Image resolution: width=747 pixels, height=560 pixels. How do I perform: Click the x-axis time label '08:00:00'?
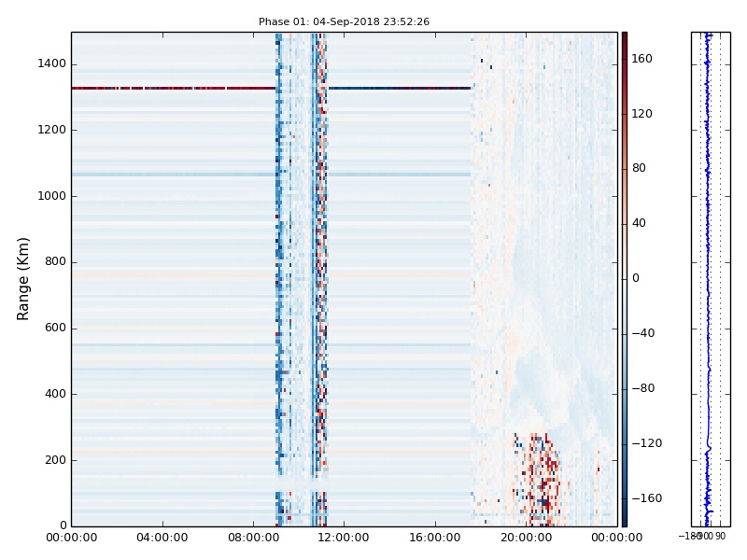[x=253, y=538]
